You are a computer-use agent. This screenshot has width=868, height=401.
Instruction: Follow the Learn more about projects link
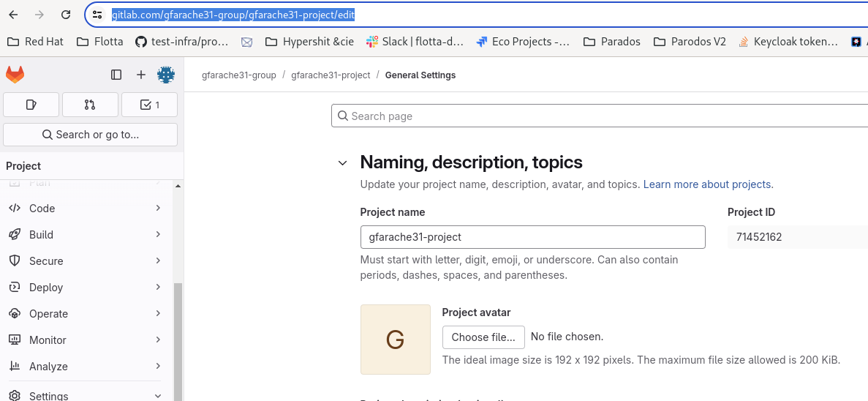point(708,184)
